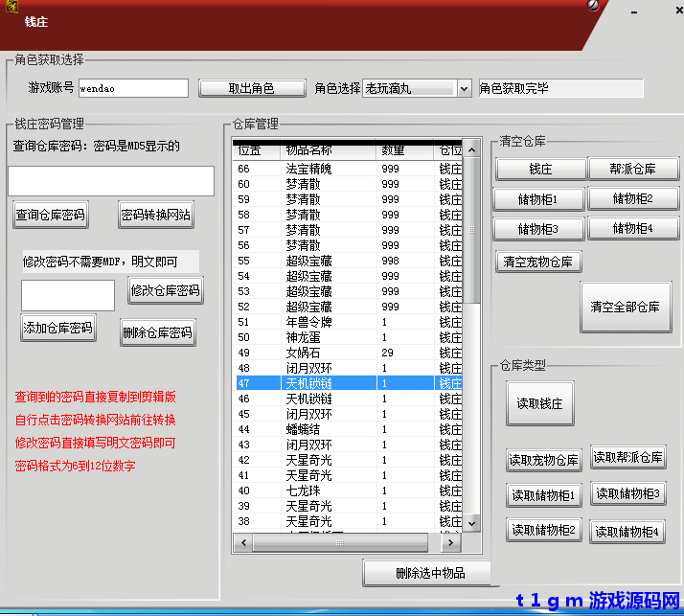684x616 pixels.
Task: Click the 清空全部仓库 button
Action: click(x=625, y=308)
